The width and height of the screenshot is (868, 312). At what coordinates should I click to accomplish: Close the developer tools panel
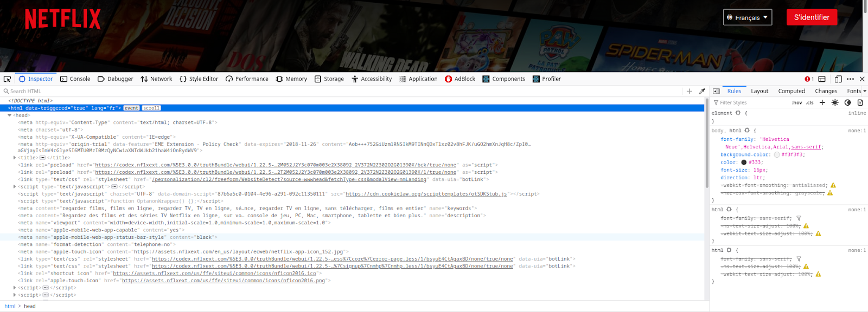click(x=862, y=79)
